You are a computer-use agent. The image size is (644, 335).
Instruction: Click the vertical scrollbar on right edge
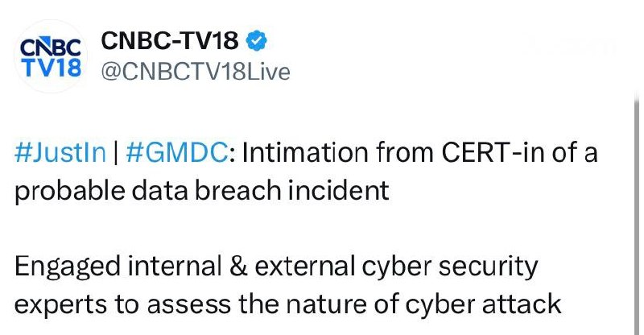[x=636, y=213]
